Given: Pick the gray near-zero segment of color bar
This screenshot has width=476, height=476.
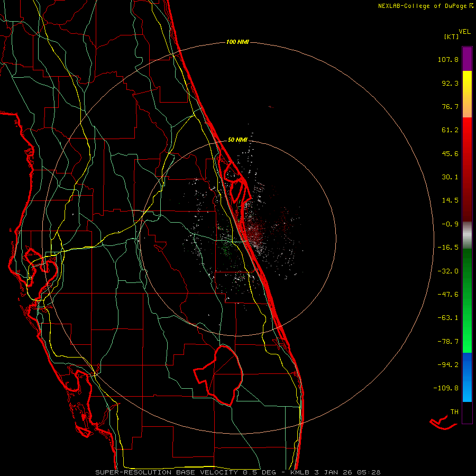Looking at the screenshot, I should pyautogui.click(x=467, y=235).
